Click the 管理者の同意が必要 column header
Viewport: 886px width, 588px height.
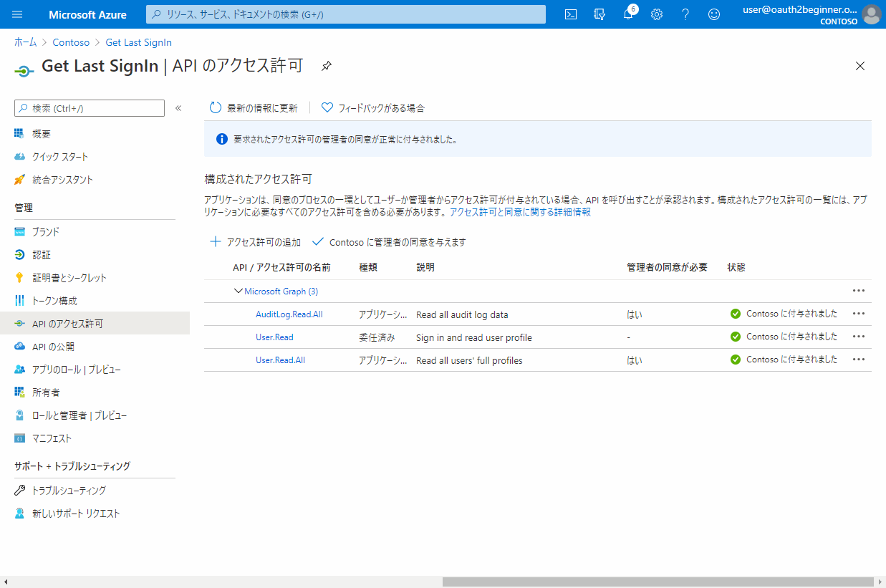pos(667,267)
